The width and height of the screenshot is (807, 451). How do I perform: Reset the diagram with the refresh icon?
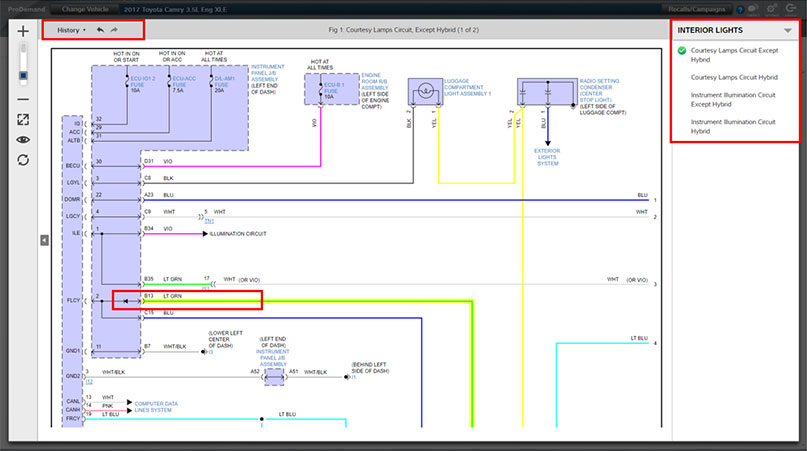pos(23,160)
